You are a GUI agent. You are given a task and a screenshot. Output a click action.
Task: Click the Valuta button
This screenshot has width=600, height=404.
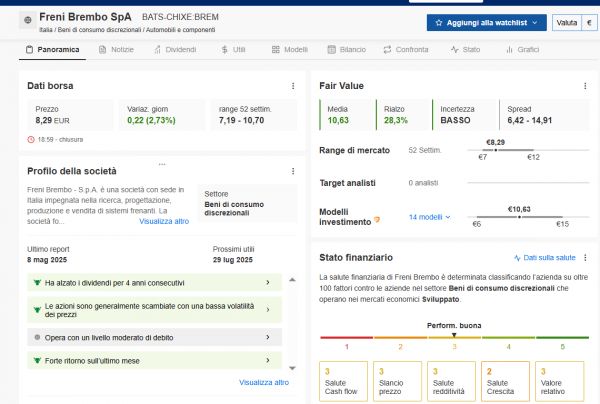(x=567, y=23)
